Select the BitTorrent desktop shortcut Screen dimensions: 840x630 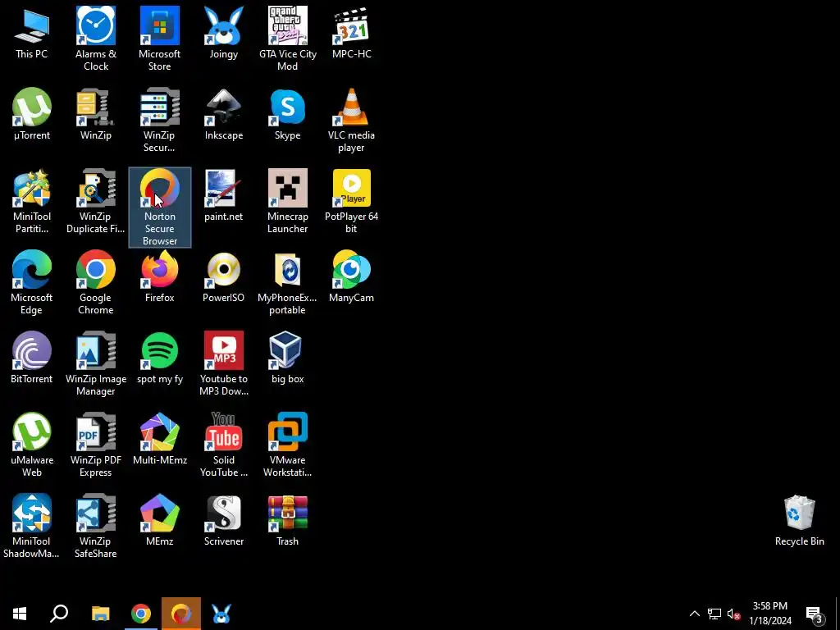pos(32,358)
